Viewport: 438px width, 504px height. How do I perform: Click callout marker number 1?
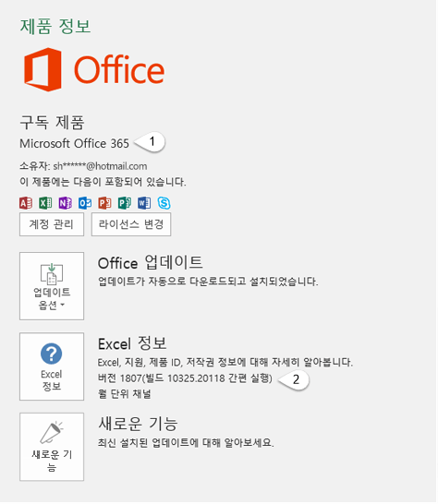coord(150,142)
